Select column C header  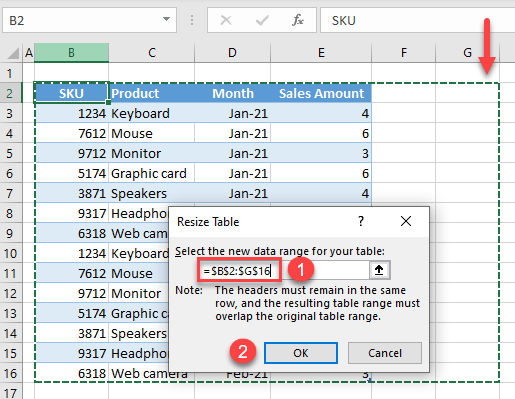click(152, 53)
